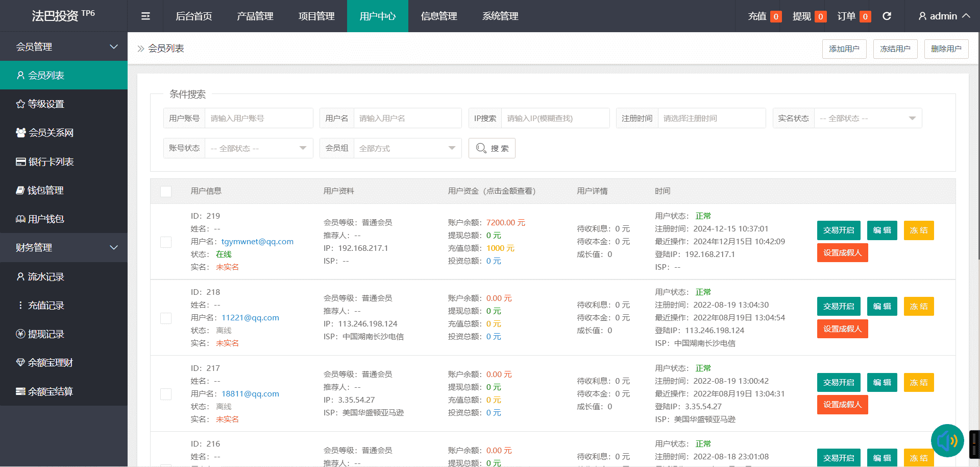980x467 pixels.
Task: Click the floating speaker sound icon
Action: point(947,440)
